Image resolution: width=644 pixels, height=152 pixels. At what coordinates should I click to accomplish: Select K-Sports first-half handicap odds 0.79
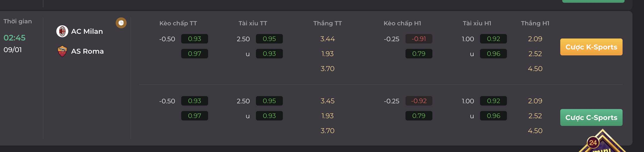point(419,54)
